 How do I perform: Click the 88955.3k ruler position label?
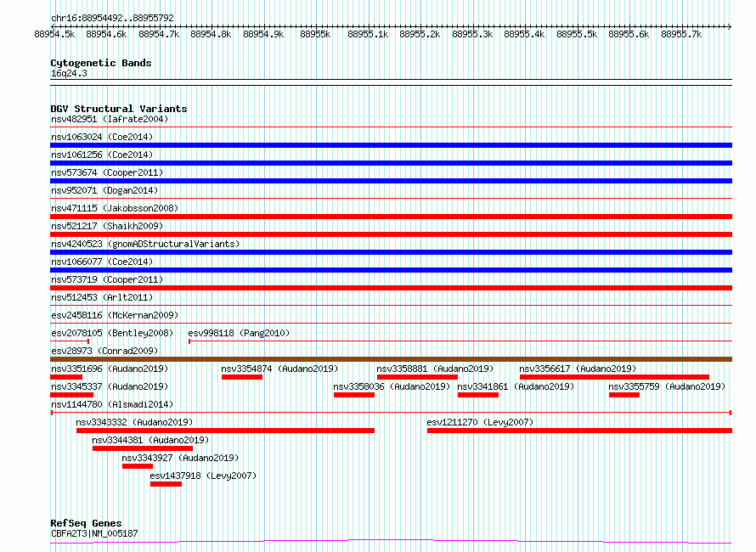(x=472, y=34)
